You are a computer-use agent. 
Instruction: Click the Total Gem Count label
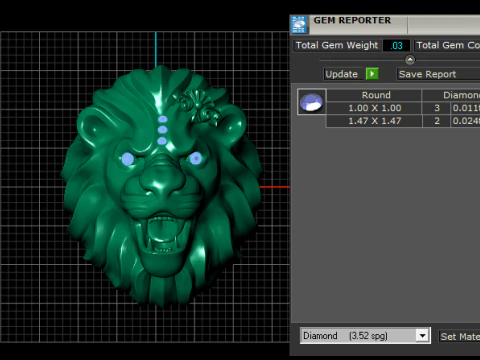pyautogui.click(x=448, y=45)
